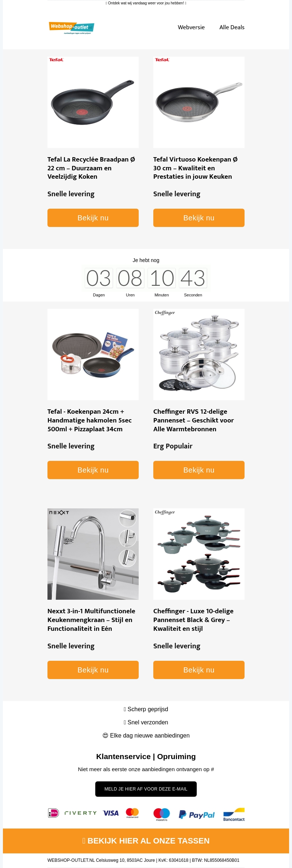This screenshot has width=292, height=868.
Task: Click the Bancontact payment icon
Action: pyautogui.click(x=234, y=815)
